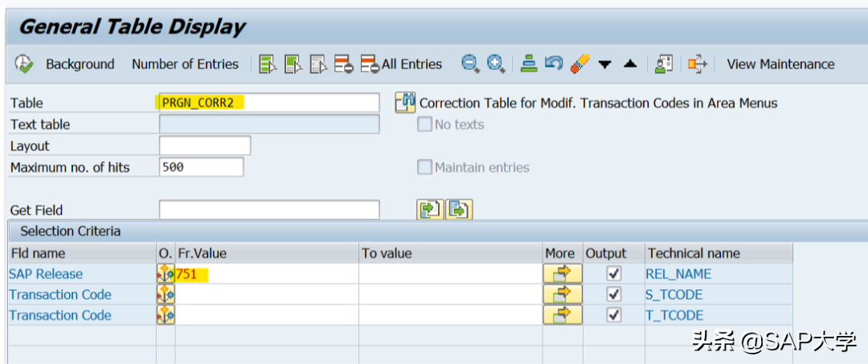Click the Fr.Value column header
Viewport: 868px width, 364px height.
(267, 253)
